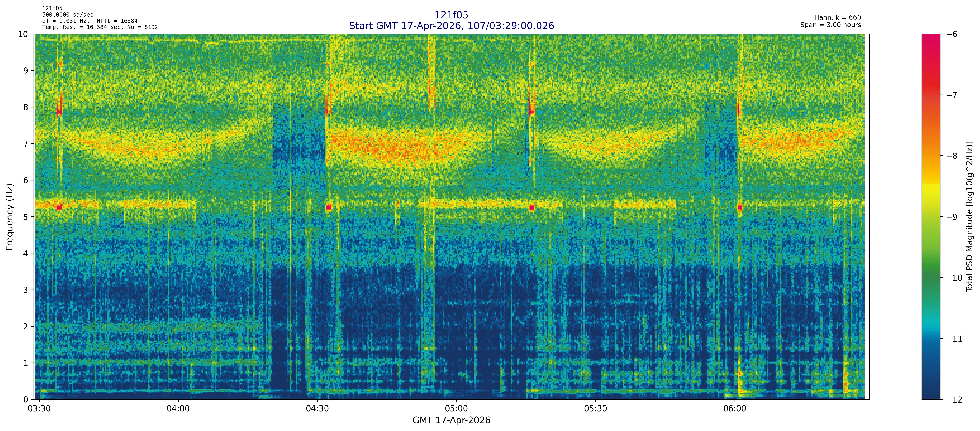Viewport: 980px width, 431px height.
Task: Click the GMT 17-Apr-2026 x-axis label
Action: pyautogui.click(x=451, y=420)
